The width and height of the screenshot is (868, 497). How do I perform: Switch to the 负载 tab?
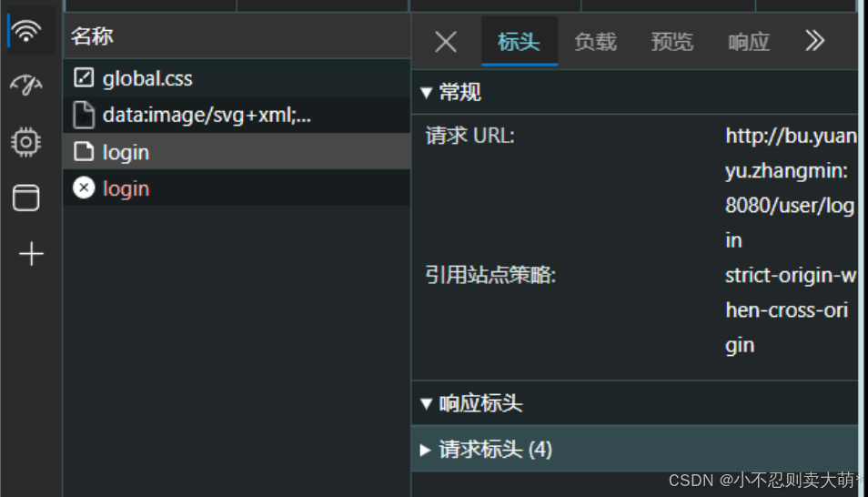[x=596, y=42]
